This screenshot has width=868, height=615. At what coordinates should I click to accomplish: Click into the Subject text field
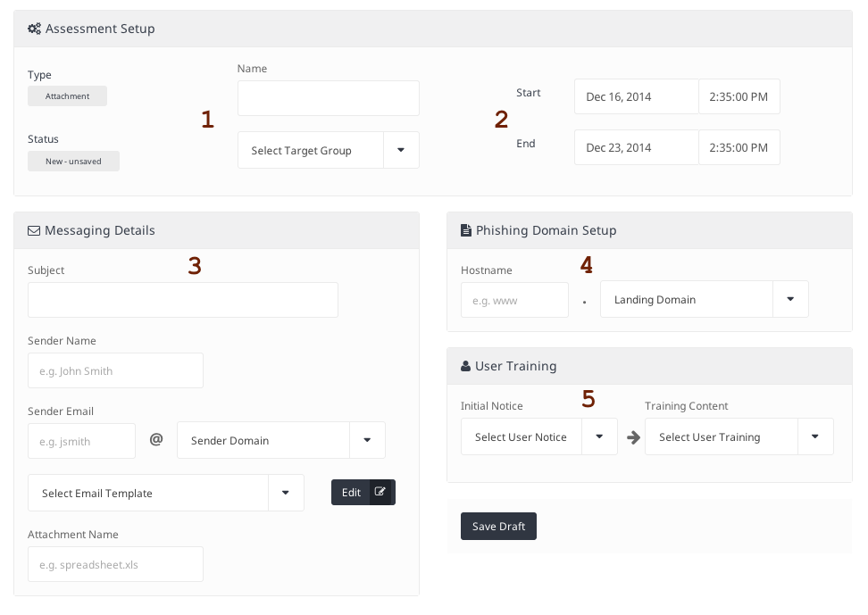coord(183,300)
